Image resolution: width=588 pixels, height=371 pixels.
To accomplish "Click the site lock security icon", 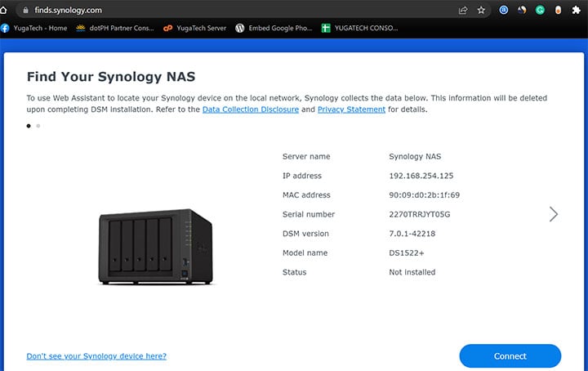I will (25, 10).
